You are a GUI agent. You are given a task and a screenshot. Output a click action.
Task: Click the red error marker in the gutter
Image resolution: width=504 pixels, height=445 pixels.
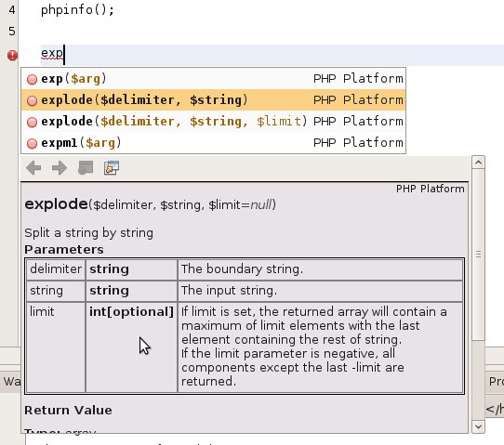(x=12, y=55)
